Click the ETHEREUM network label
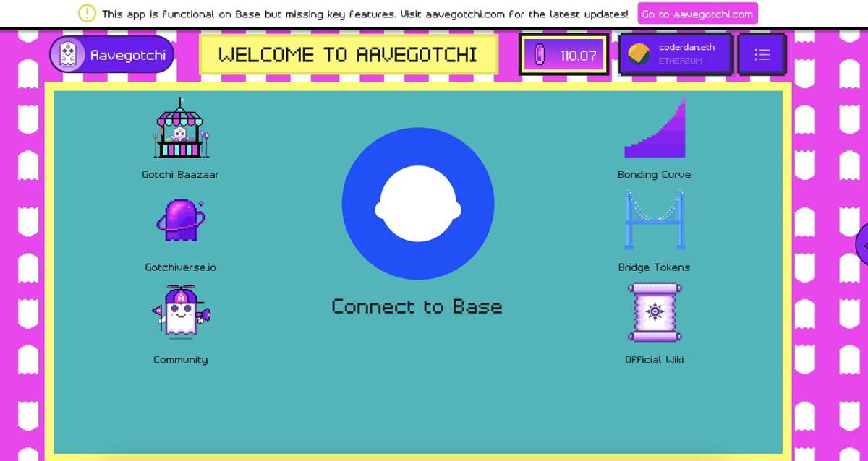The width and height of the screenshot is (868, 461). tap(681, 61)
